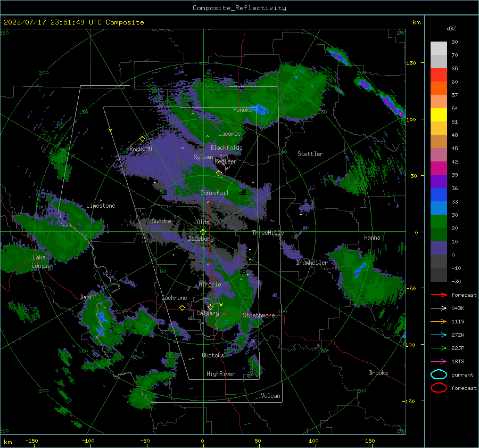
Task: Click the yellow diamond marker below RedDeer
Action: pos(219,173)
